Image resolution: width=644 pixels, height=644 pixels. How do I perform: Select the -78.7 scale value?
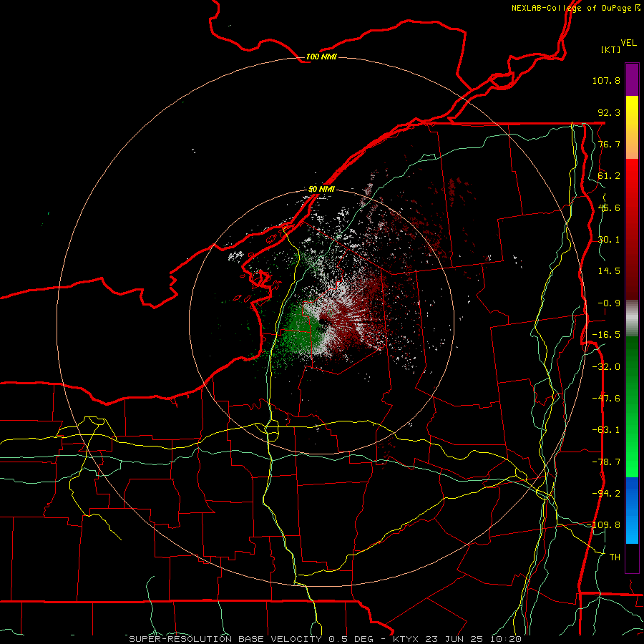coord(606,462)
